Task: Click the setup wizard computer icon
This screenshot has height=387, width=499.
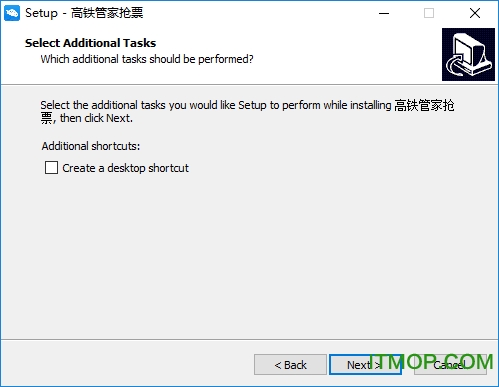Action: pyautogui.click(x=468, y=54)
